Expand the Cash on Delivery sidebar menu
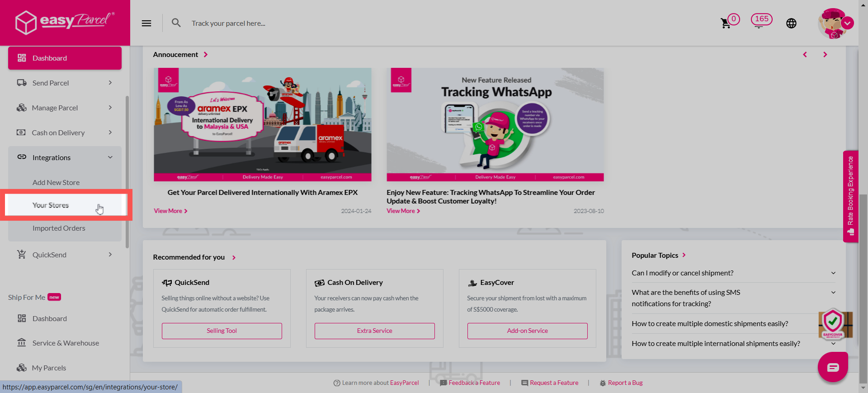This screenshot has height=393, width=868. [x=65, y=133]
